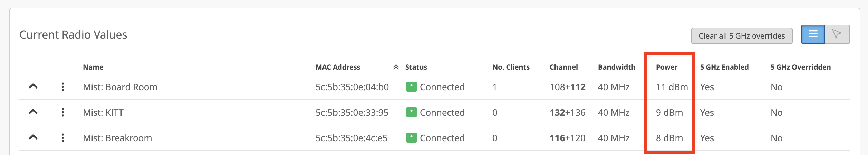Sort by MAC Address sort arrow

pos(396,67)
